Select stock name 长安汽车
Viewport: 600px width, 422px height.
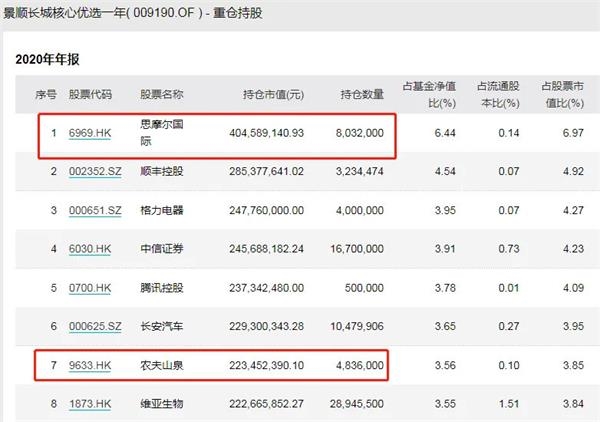click(x=162, y=326)
